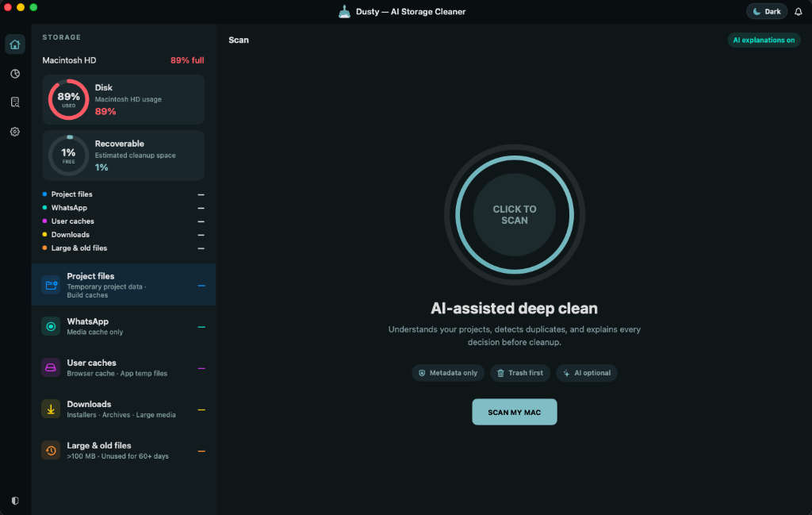Open notifications bell in title bar
Screen dimensions: 812x515
click(798, 11)
